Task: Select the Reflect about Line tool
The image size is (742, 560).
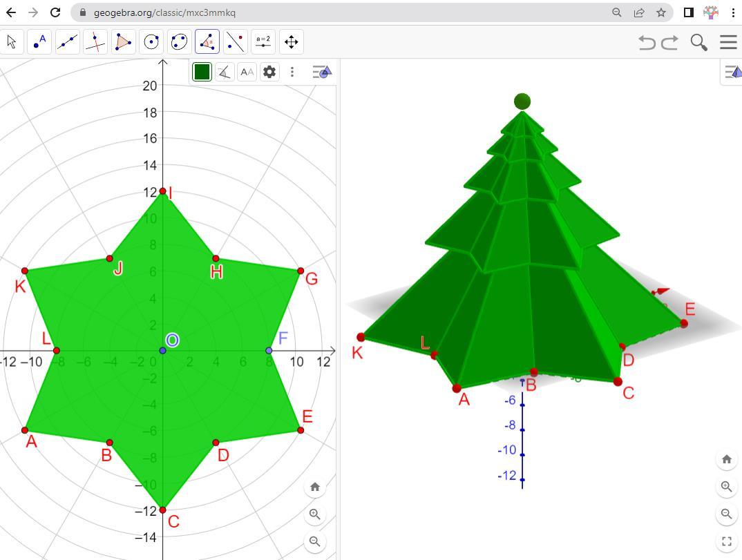Action: point(235,42)
